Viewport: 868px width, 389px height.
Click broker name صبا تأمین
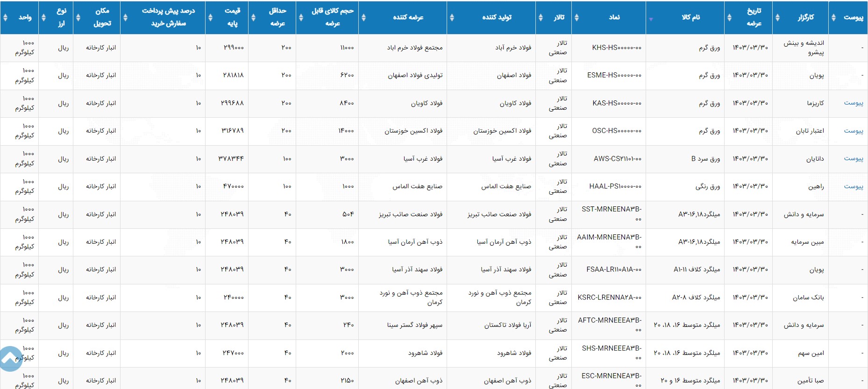811,381
